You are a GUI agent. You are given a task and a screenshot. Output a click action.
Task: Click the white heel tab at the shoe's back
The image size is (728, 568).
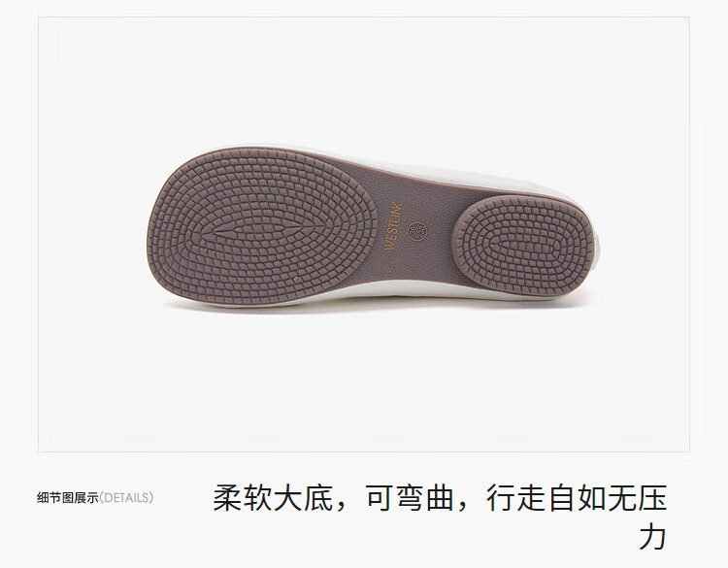pyautogui.click(x=599, y=249)
